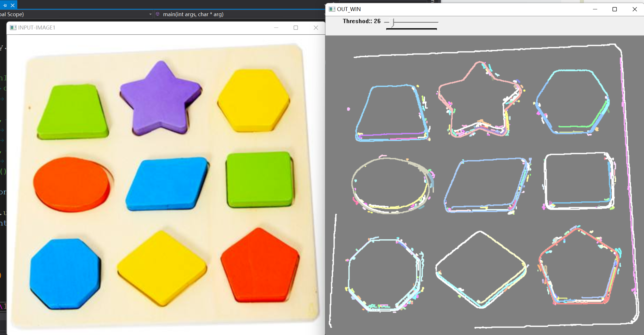Minimize the OUT_WIN window
The width and height of the screenshot is (644, 335).
(x=595, y=9)
